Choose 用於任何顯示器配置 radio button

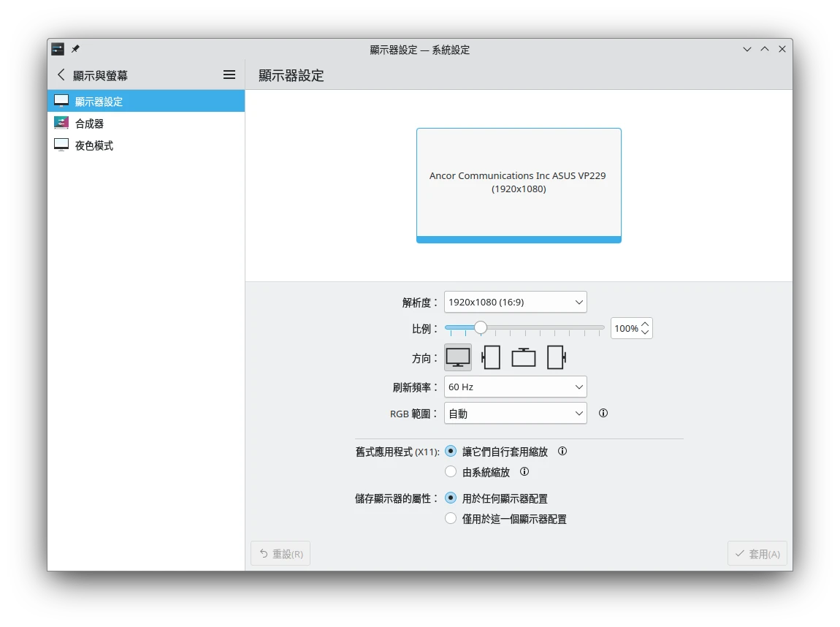point(451,498)
